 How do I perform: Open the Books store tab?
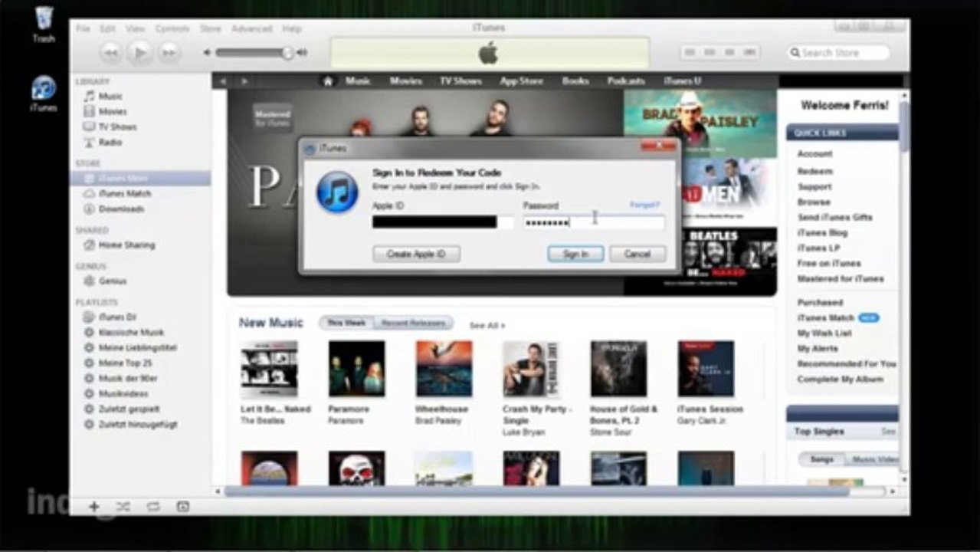(575, 80)
